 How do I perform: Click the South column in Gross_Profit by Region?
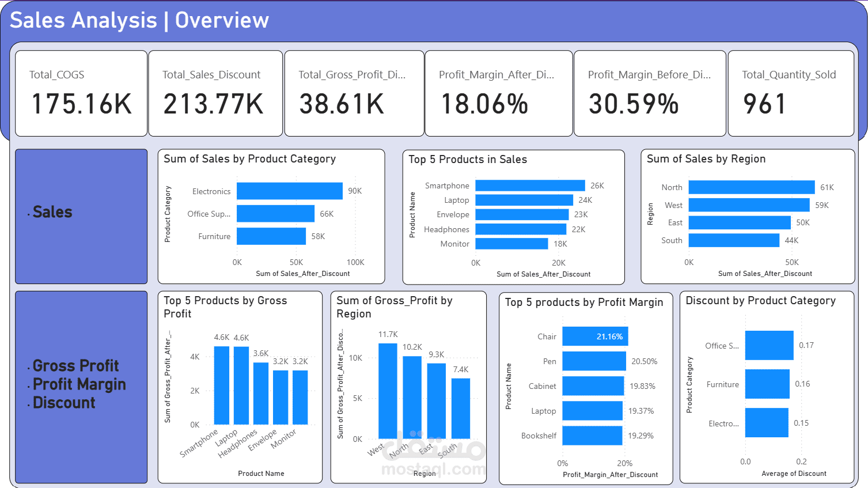tap(461, 408)
